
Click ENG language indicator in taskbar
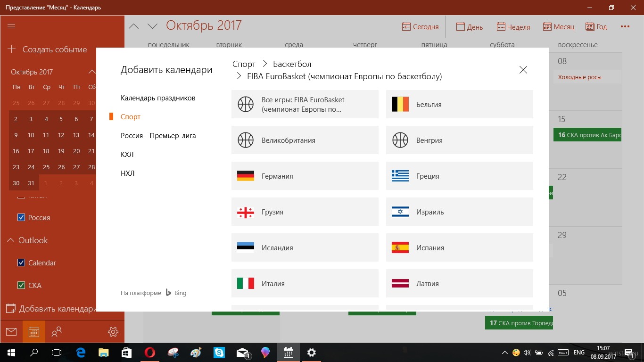pyautogui.click(x=579, y=353)
